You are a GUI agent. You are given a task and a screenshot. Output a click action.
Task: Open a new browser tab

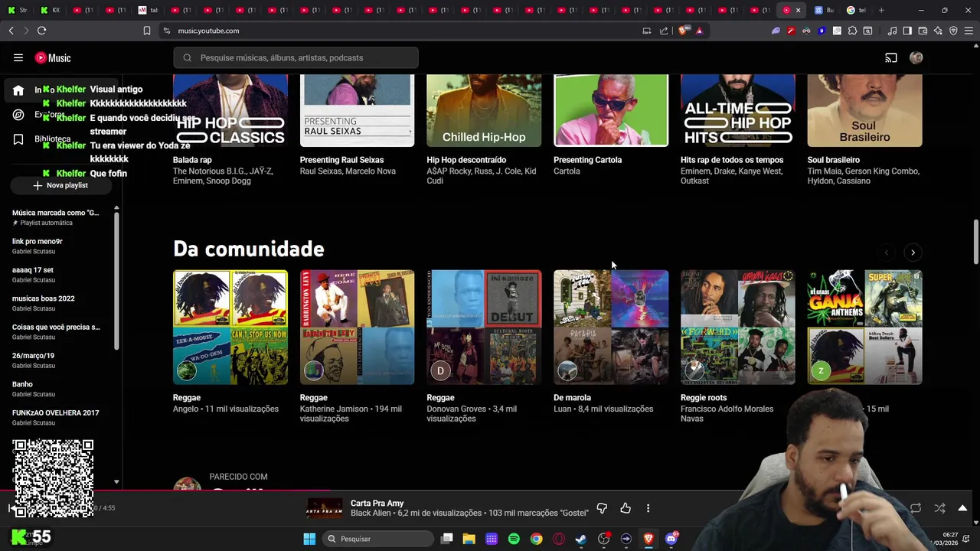pyautogui.click(x=881, y=10)
